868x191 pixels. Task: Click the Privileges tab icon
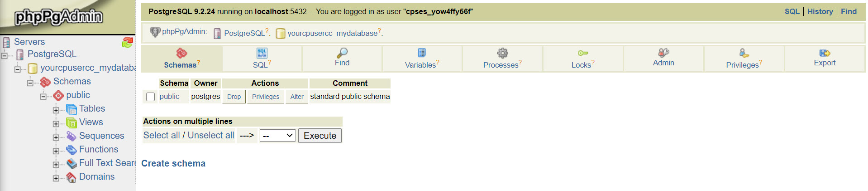[x=744, y=53]
